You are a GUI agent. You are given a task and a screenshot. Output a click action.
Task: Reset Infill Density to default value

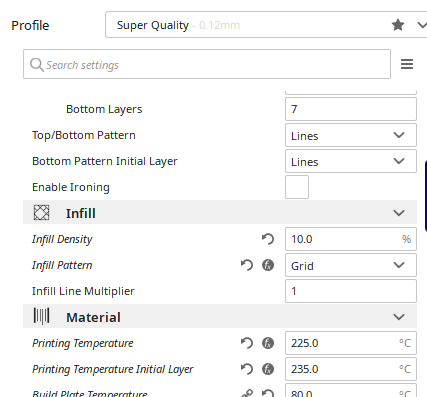pos(268,239)
